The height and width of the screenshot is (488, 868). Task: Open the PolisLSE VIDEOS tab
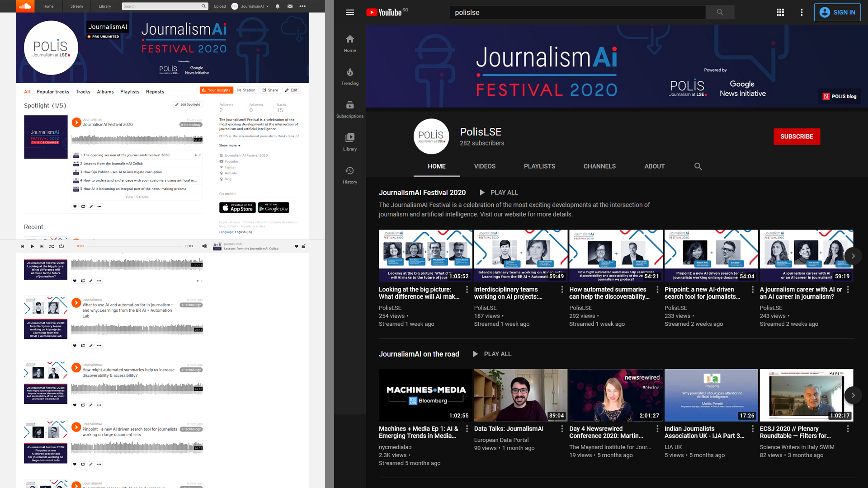click(x=485, y=166)
